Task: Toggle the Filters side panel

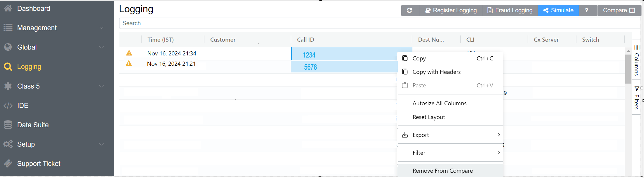Action: click(x=636, y=98)
